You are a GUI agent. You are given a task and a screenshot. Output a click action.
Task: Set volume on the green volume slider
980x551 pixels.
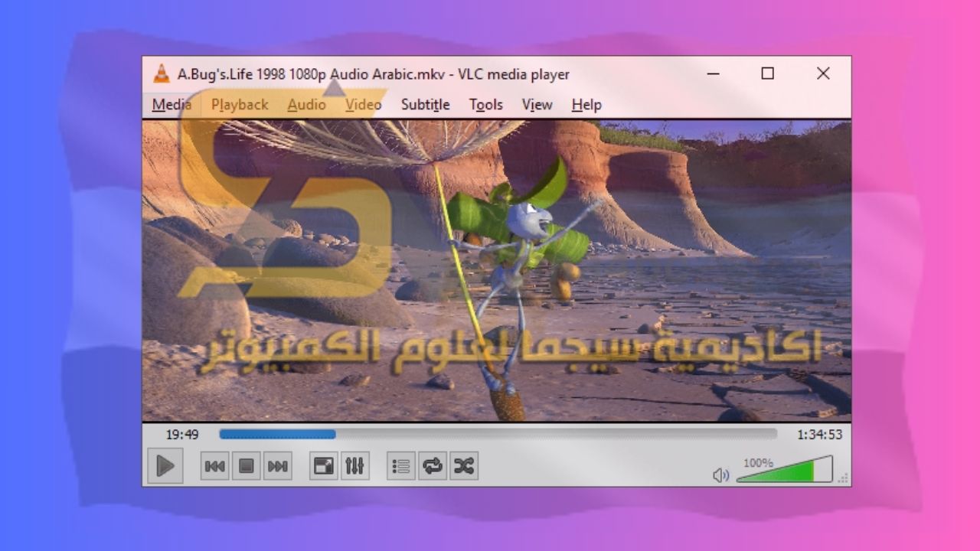point(784,469)
